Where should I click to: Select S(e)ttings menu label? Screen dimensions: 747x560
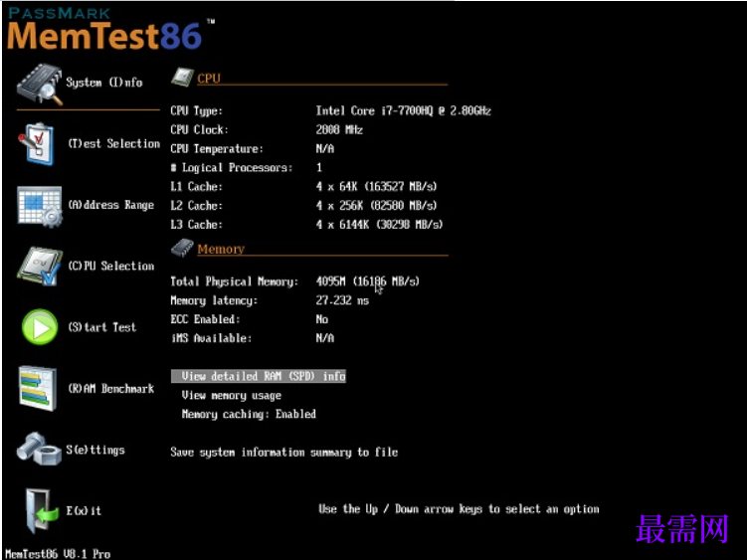95,450
